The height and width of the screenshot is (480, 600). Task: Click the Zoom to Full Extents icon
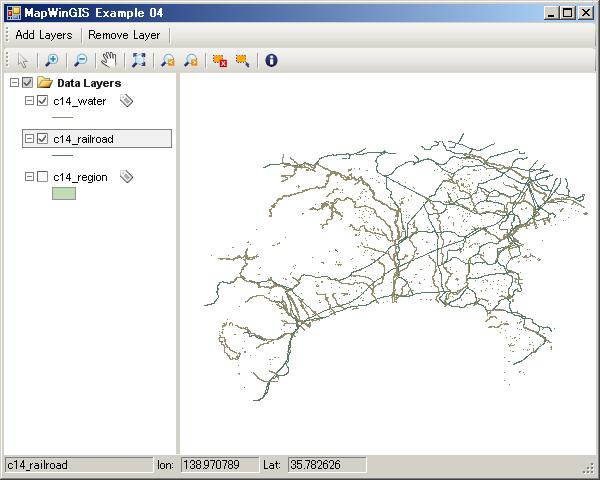[138, 60]
